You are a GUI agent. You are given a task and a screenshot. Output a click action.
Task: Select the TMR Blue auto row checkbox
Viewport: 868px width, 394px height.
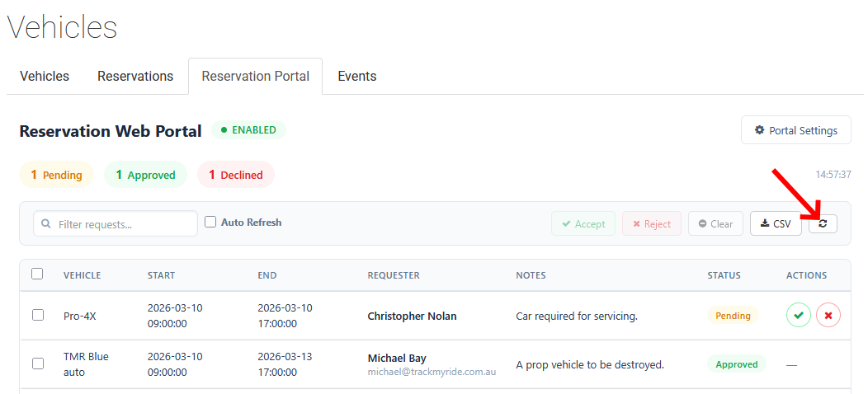(x=37, y=364)
